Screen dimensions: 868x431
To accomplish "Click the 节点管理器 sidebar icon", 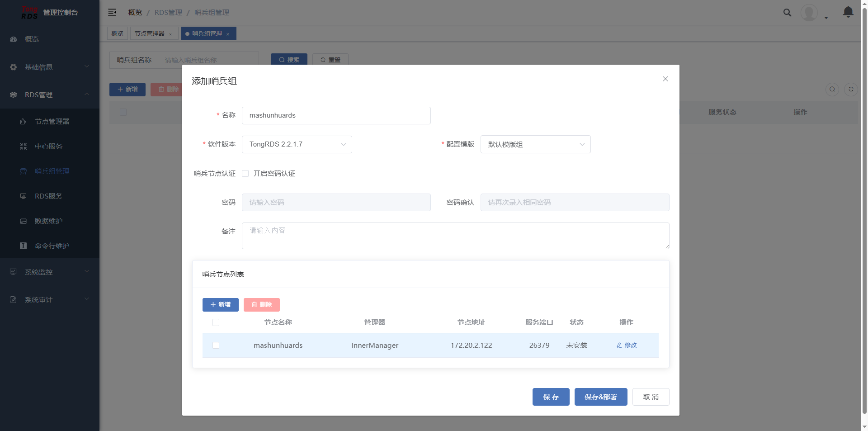I will point(24,122).
